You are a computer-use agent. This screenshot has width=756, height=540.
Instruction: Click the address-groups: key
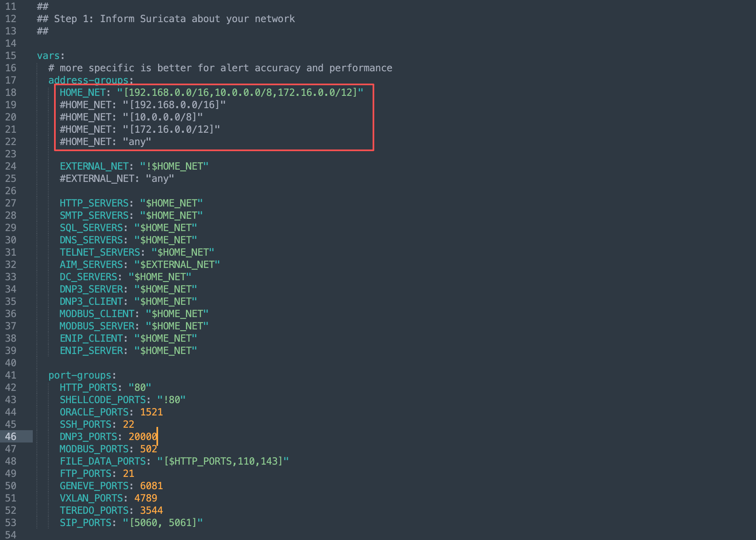(x=88, y=80)
